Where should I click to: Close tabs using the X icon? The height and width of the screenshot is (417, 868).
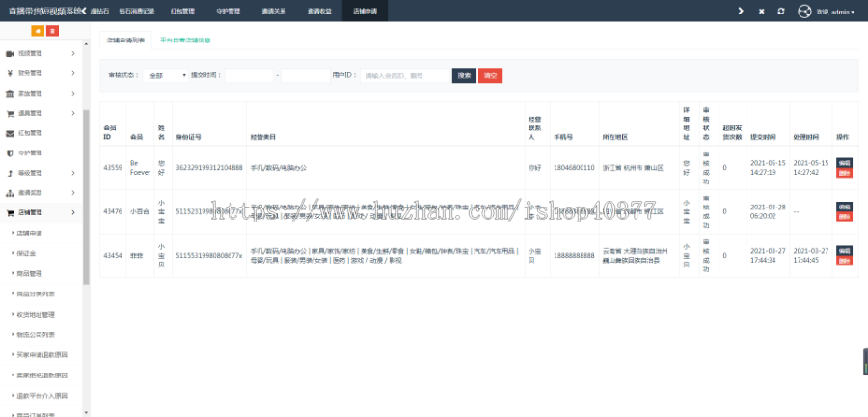(762, 11)
